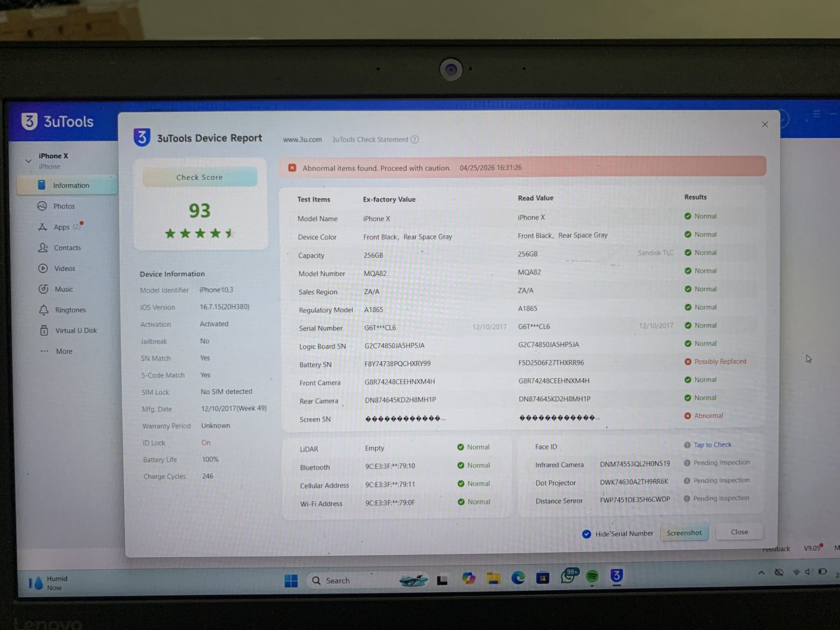Click the red abnormal warning icon in banner

(x=293, y=168)
